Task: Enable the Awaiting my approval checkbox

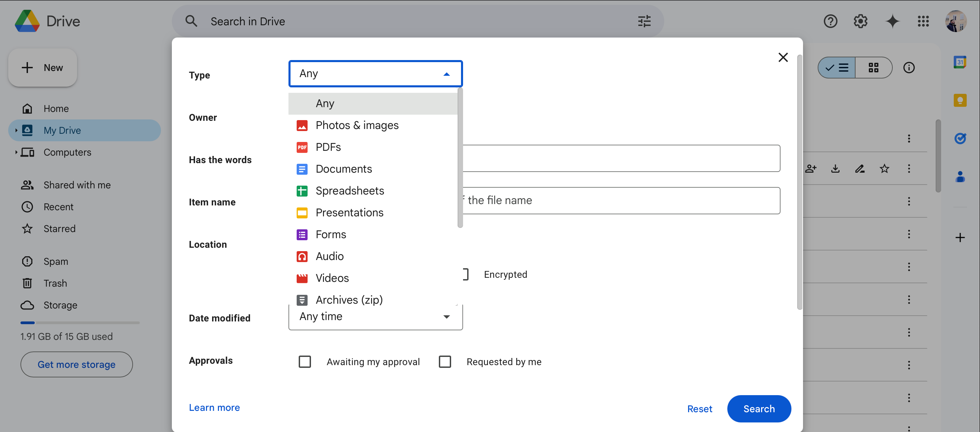Action: [304, 361]
